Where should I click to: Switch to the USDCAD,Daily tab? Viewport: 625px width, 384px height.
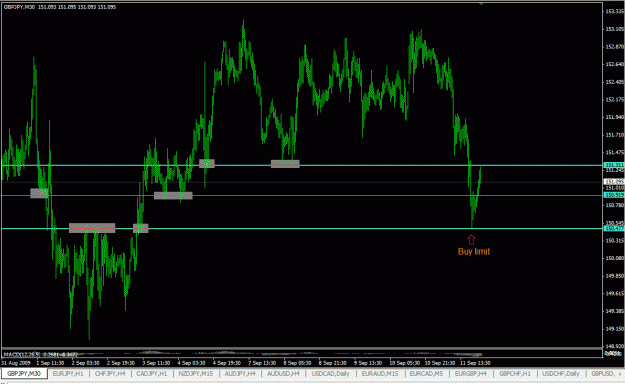point(330,374)
